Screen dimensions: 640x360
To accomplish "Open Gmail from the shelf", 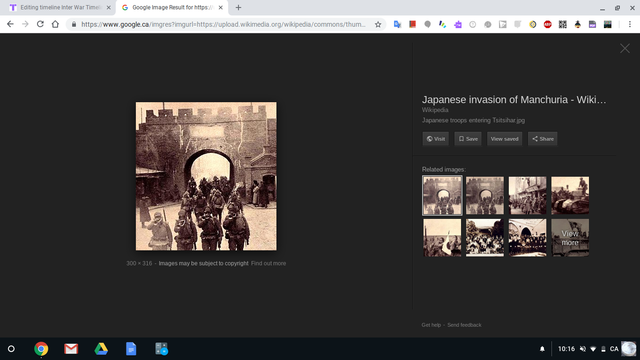I will tap(71, 349).
